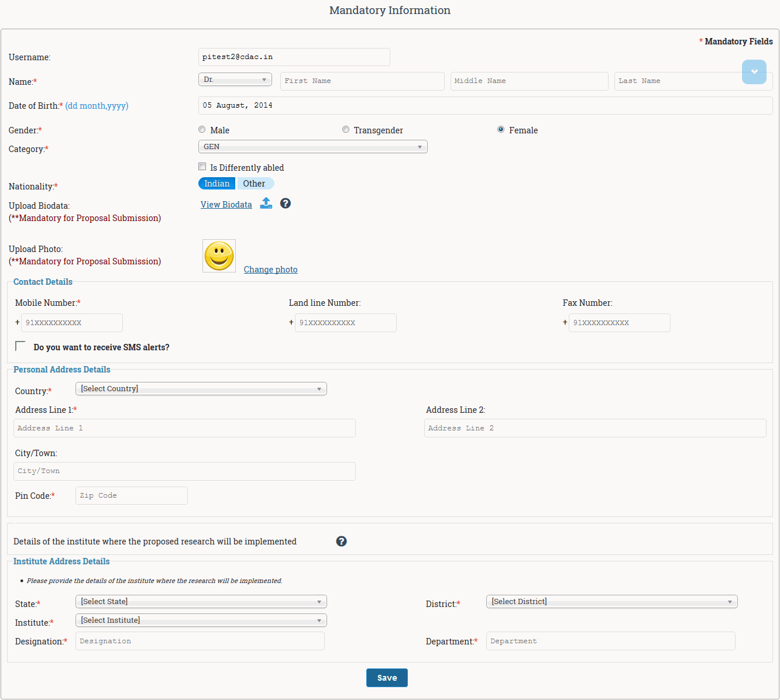
Task: Expand the Select State dropdown
Action: pyautogui.click(x=201, y=601)
